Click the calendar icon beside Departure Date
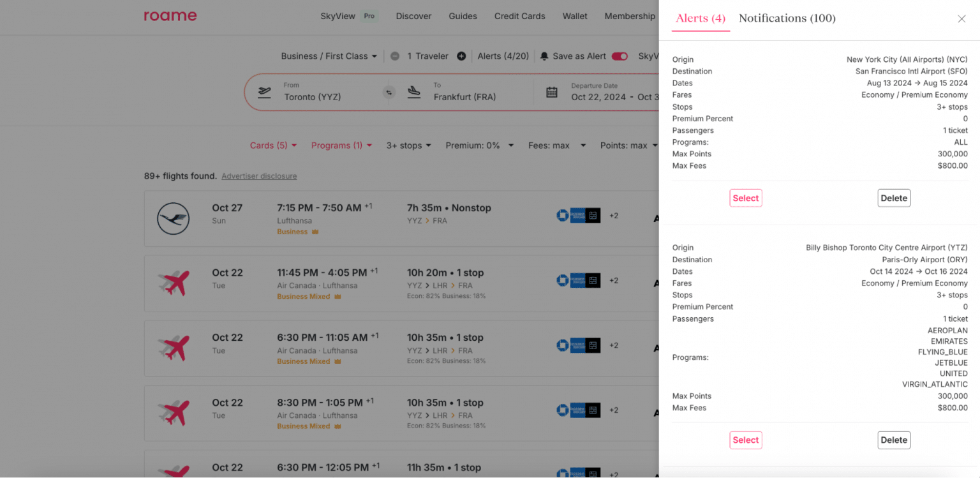The width and height of the screenshot is (980, 478). pyautogui.click(x=552, y=92)
